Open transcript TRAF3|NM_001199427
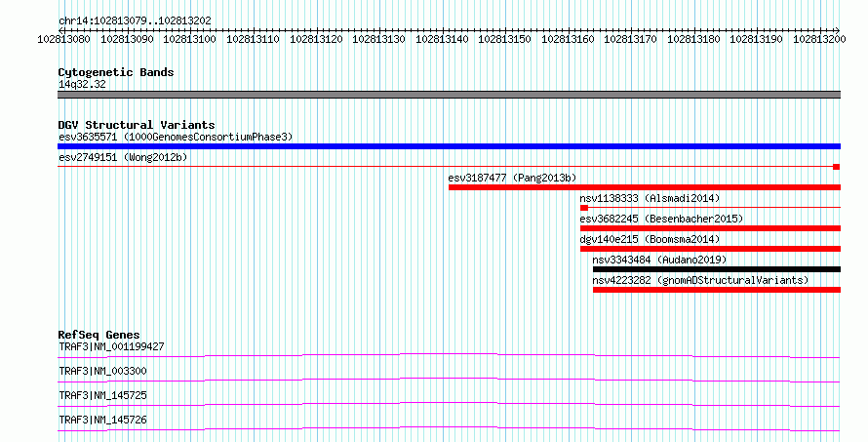 point(111,346)
